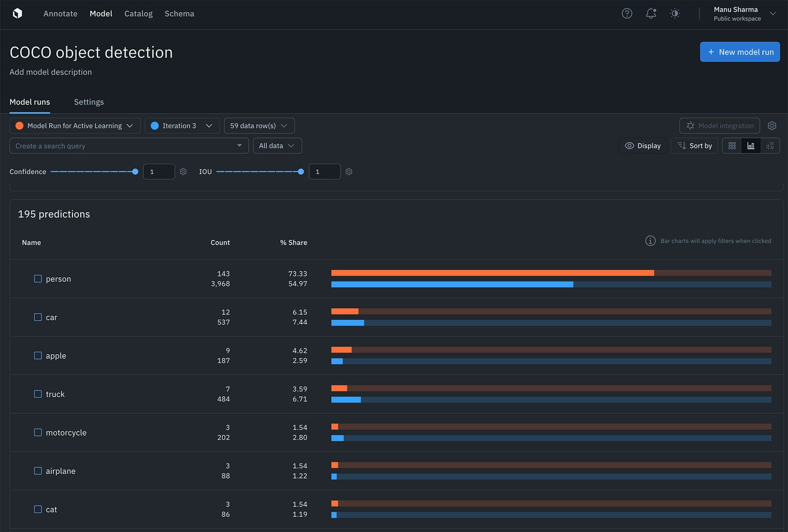Switch to the Settings tab

(x=89, y=102)
